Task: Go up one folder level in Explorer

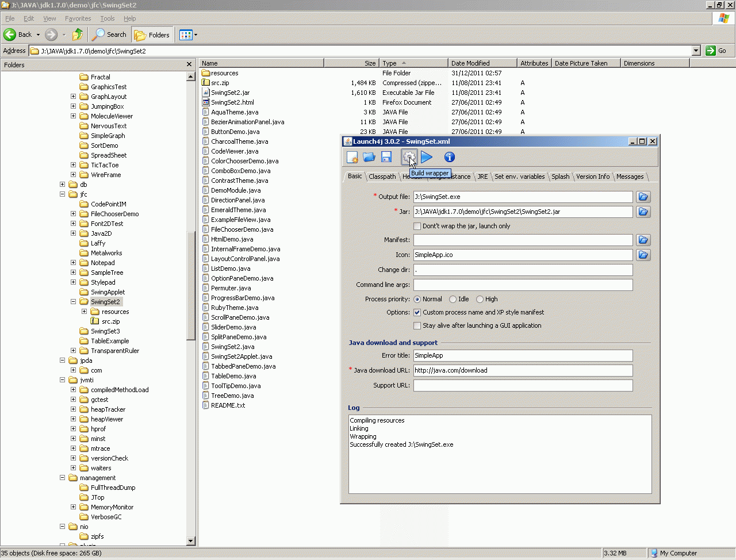Action: pos(78,34)
